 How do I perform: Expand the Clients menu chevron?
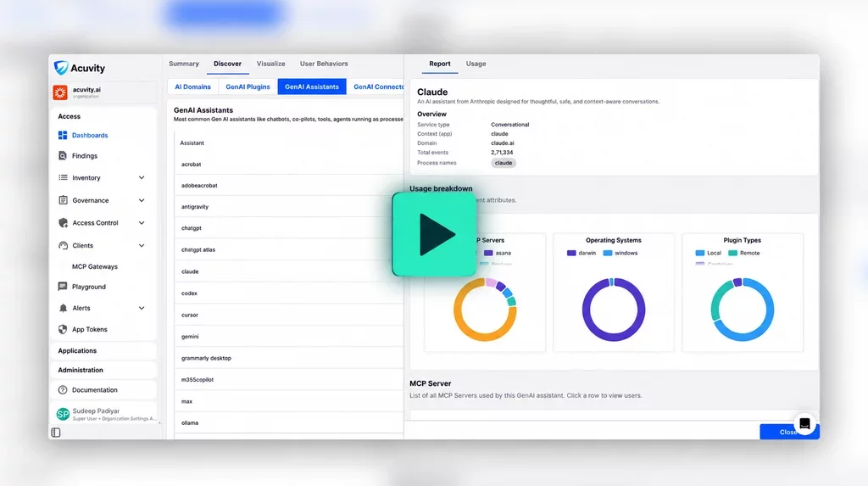coord(142,245)
